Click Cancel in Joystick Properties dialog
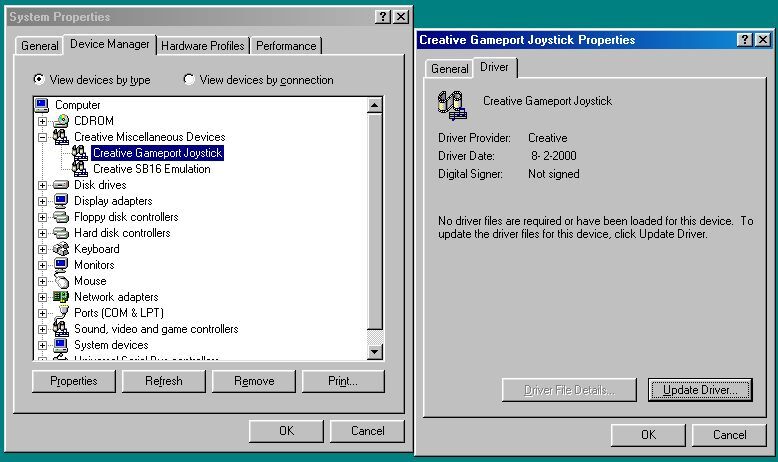 729,435
